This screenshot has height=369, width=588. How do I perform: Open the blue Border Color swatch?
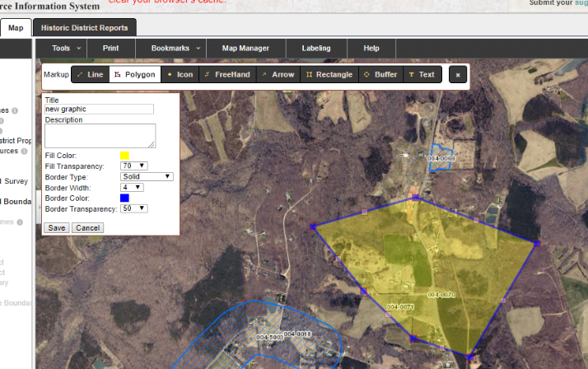[x=124, y=198]
